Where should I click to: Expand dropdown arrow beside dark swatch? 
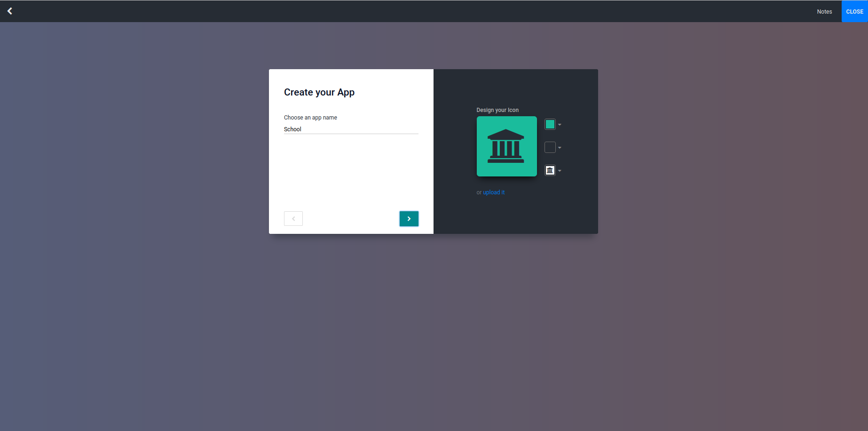click(x=560, y=148)
